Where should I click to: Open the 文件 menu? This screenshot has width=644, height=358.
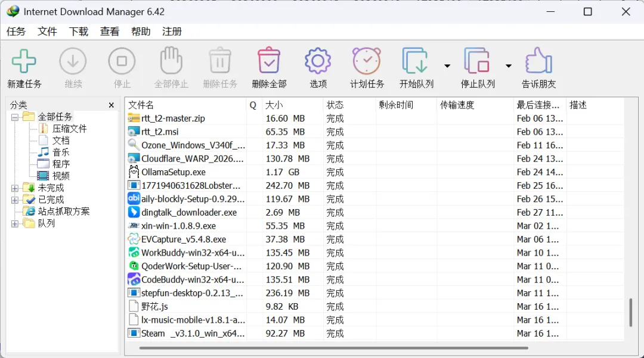pyautogui.click(x=47, y=32)
